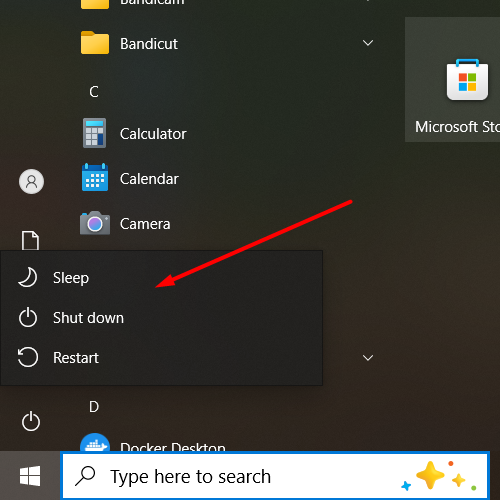500x500 pixels.
Task: Jump to the letter D section header
Action: [x=94, y=407]
